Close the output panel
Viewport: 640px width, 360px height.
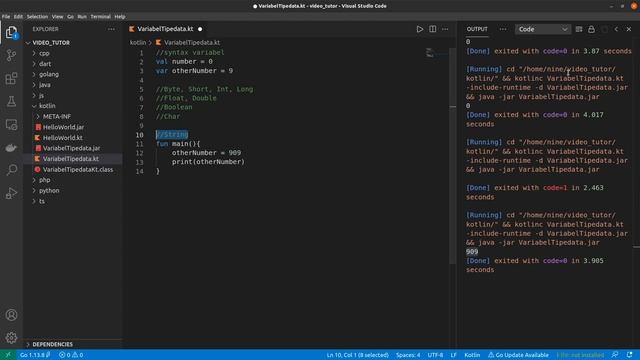[x=629, y=29]
